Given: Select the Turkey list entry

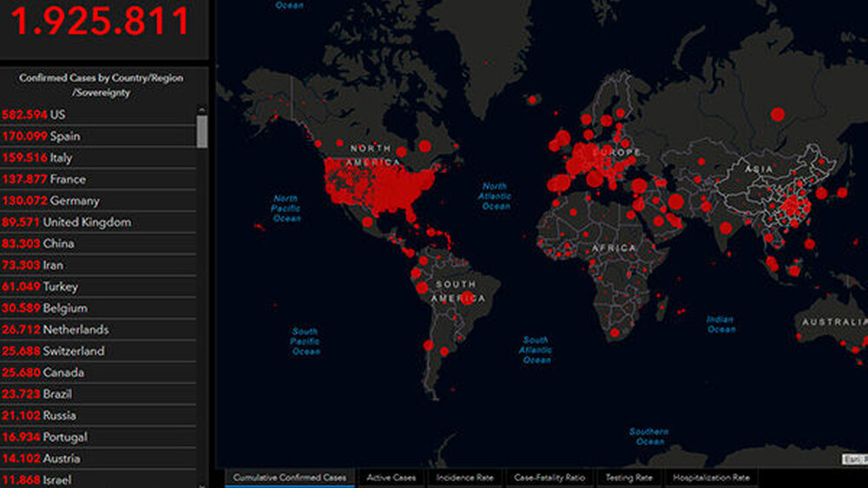Looking at the screenshot, I should click(98, 287).
